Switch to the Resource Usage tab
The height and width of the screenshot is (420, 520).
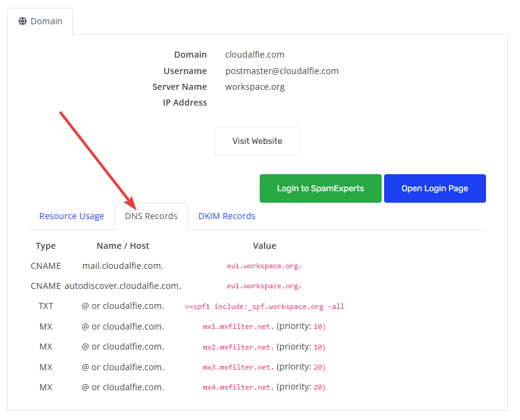(72, 216)
